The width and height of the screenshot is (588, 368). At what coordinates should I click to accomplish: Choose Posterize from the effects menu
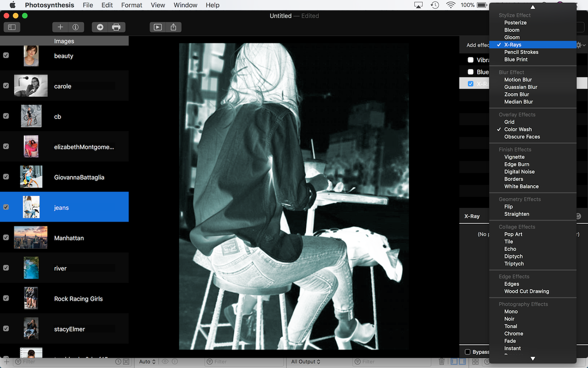point(533,23)
